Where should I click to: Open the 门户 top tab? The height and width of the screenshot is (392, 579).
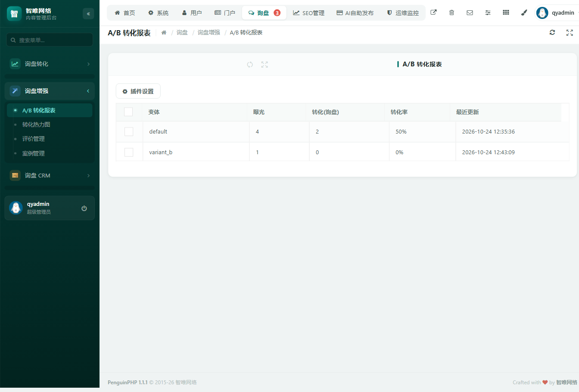click(x=225, y=13)
